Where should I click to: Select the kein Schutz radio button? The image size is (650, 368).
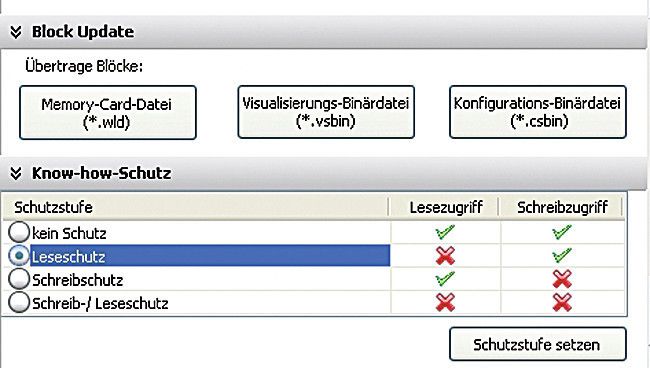click(x=19, y=232)
